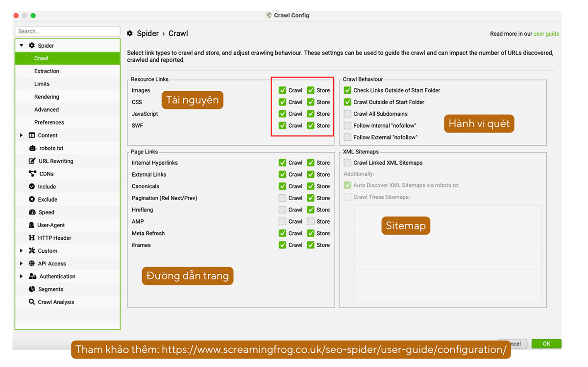Screen dimensions: 588x367
Task: Uncheck Check Links Outside of Start Folder
Action: pyautogui.click(x=347, y=90)
